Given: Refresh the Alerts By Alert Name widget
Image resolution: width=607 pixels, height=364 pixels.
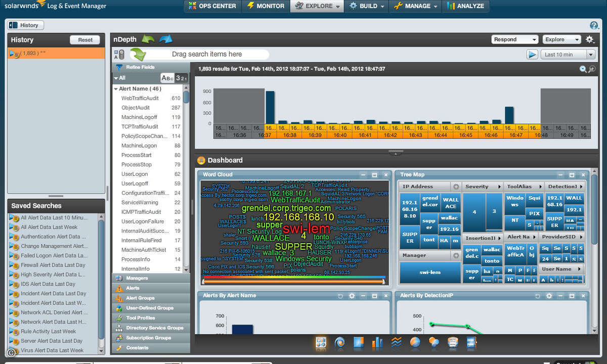Looking at the screenshot, I should (341, 296).
